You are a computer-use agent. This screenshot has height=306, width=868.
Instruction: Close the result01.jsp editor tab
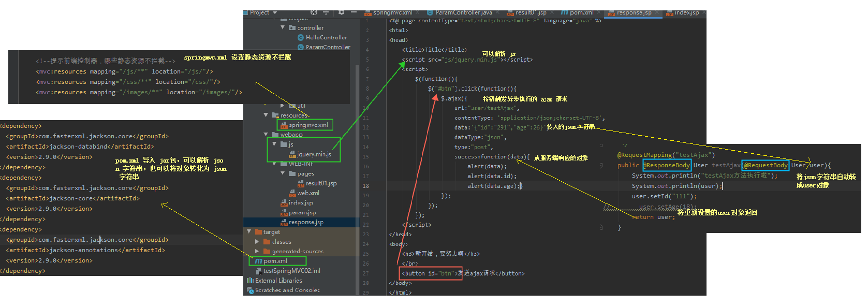pyautogui.click(x=552, y=13)
